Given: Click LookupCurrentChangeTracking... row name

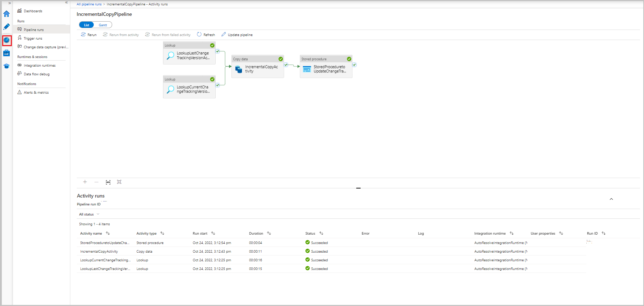Looking at the screenshot, I should tap(105, 260).
